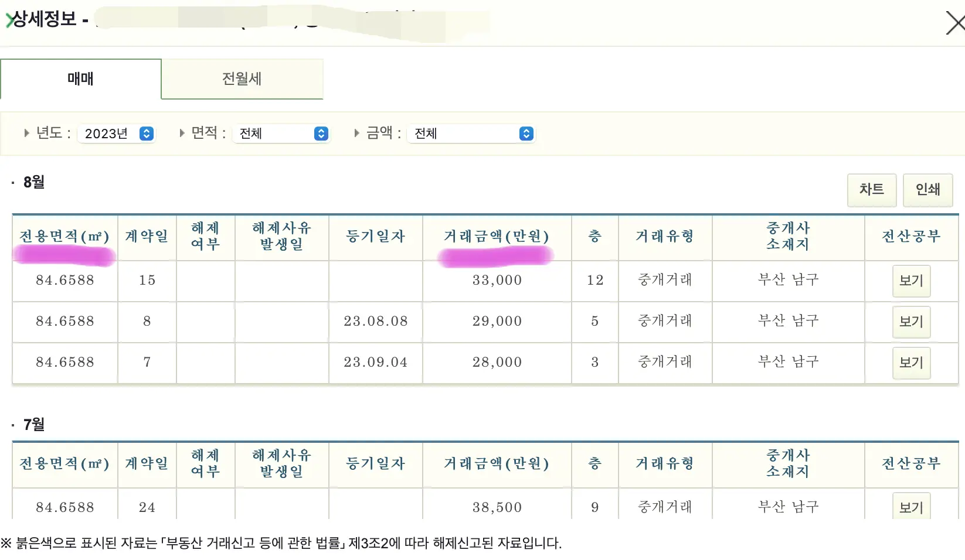Click the 인쇄 (print) button
This screenshot has width=965, height=560.
[928, 190]
